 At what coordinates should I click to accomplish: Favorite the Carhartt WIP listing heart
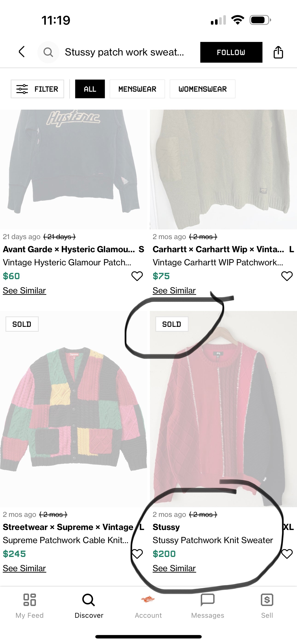tap(287, 276)
